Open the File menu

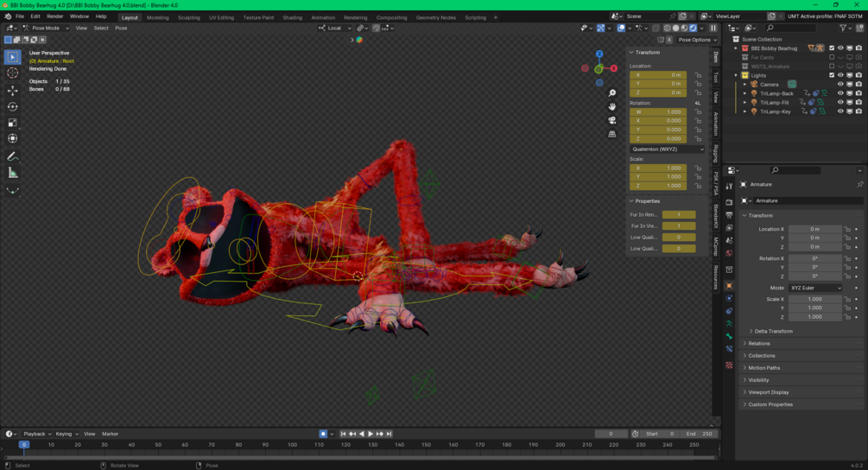(20, 16)
